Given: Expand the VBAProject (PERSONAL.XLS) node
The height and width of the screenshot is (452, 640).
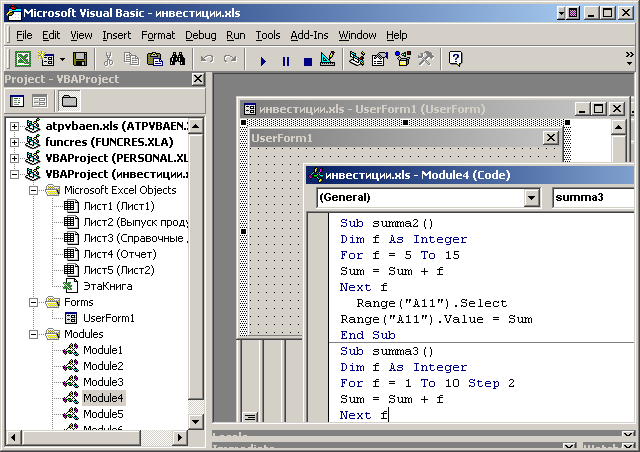Looking at the screenshot, I should point(14,158).
